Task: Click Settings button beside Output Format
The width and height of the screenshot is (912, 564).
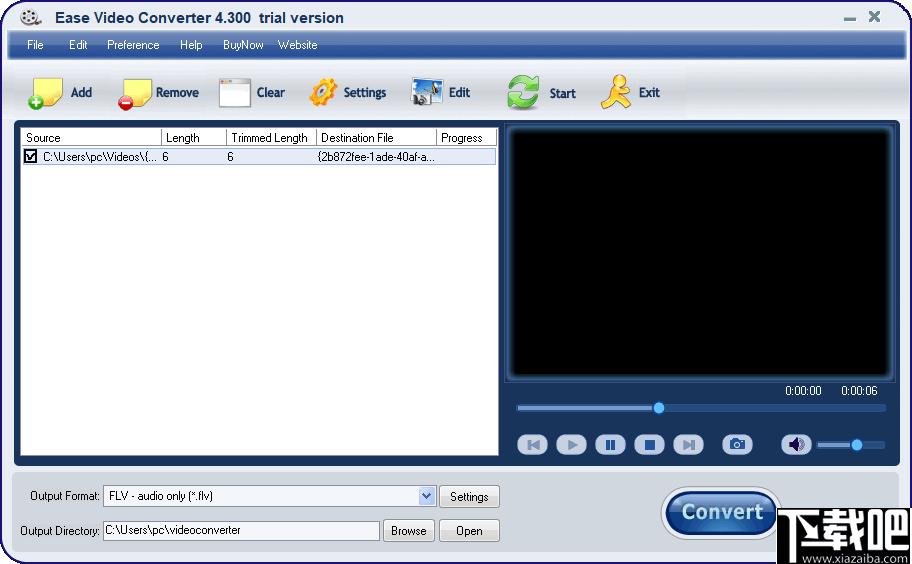Action: point(469,497)
